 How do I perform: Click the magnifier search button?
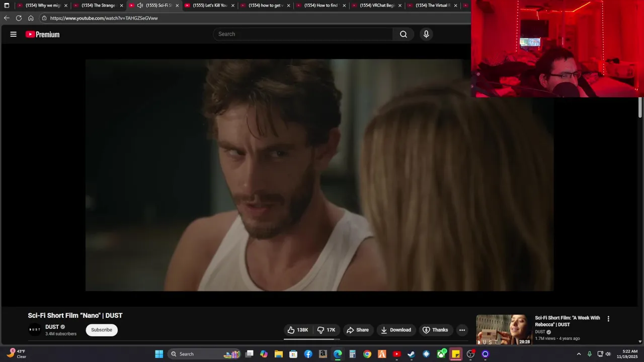tap(404, 34)
